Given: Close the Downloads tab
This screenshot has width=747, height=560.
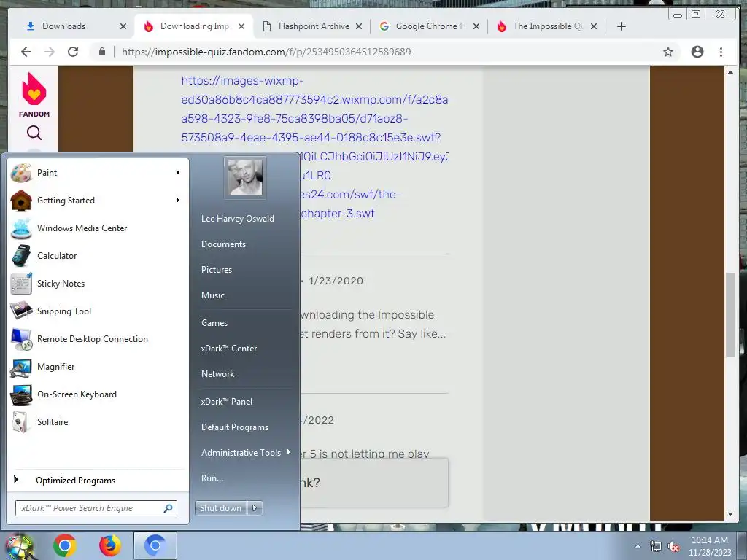Looking at the screenshot, I should (x=123, y=26).
